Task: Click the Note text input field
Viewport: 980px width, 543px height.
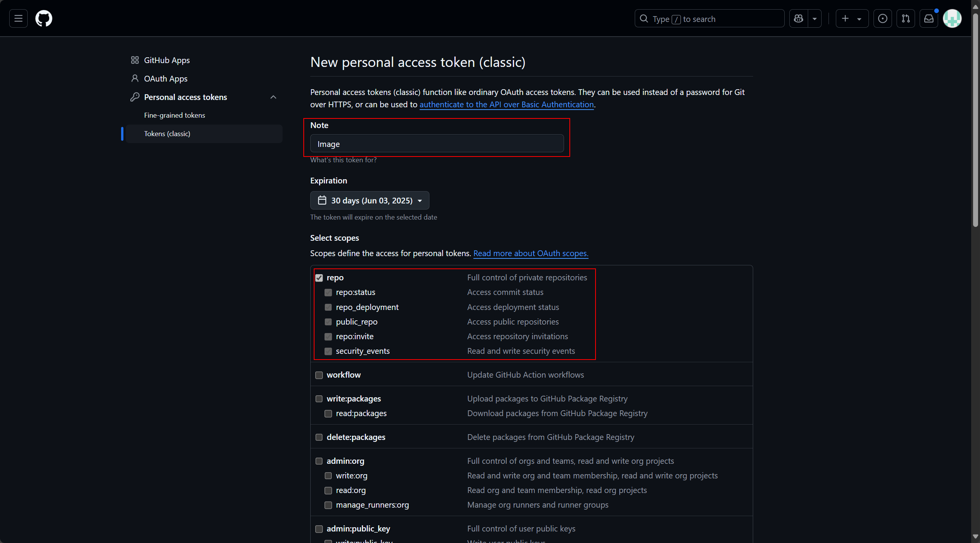Action: (437, 144)
